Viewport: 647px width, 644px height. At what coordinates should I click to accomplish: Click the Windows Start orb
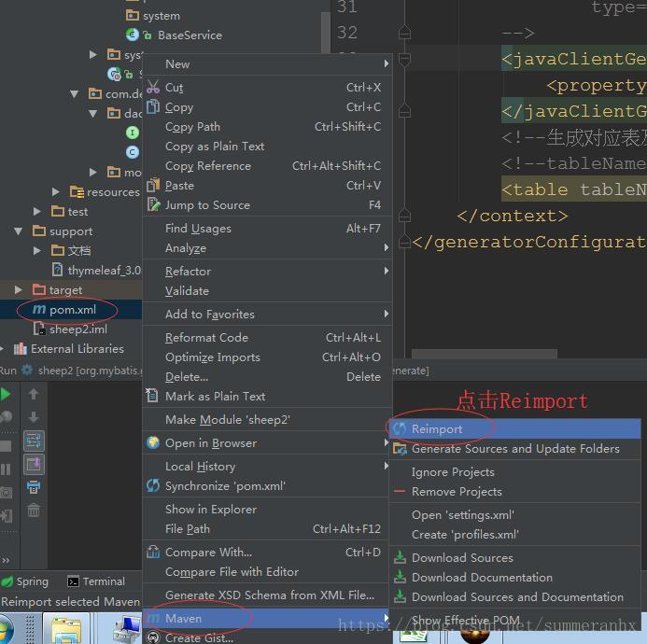7,630
